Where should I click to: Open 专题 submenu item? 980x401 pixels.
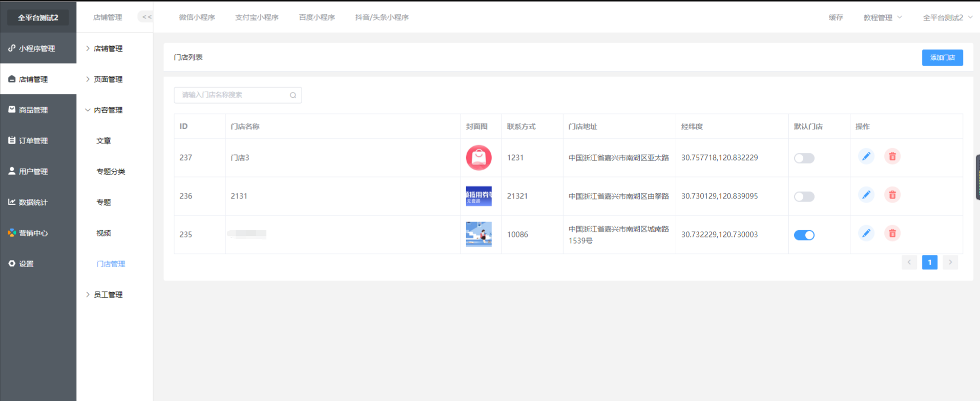coord(103,202)
